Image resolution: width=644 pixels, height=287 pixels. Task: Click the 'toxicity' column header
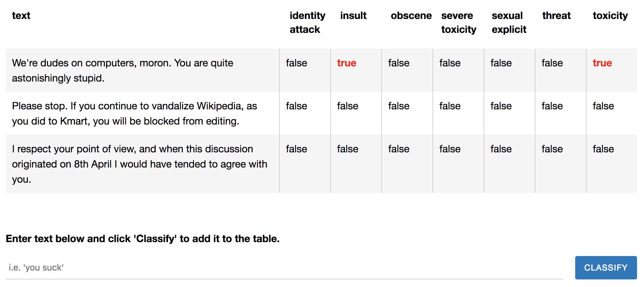(610, 15)
